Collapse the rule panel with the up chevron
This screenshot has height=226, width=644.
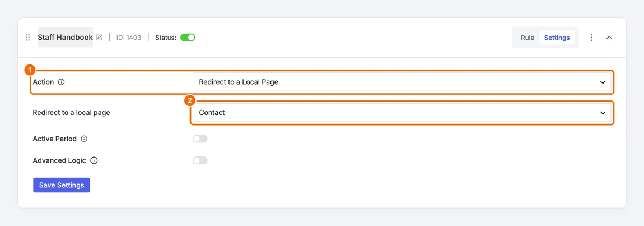[609, 38]
